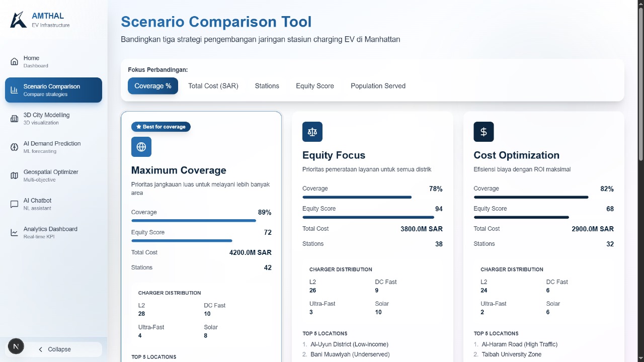Click Equity Focus Charger Distribution heading
This screenshot has height=362, width=644.
[341, 269]
